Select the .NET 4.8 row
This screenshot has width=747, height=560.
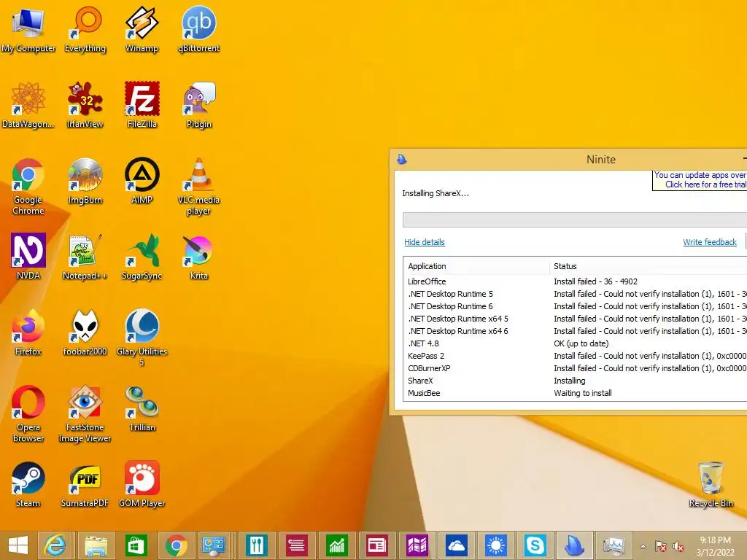(x=575, y=343)
